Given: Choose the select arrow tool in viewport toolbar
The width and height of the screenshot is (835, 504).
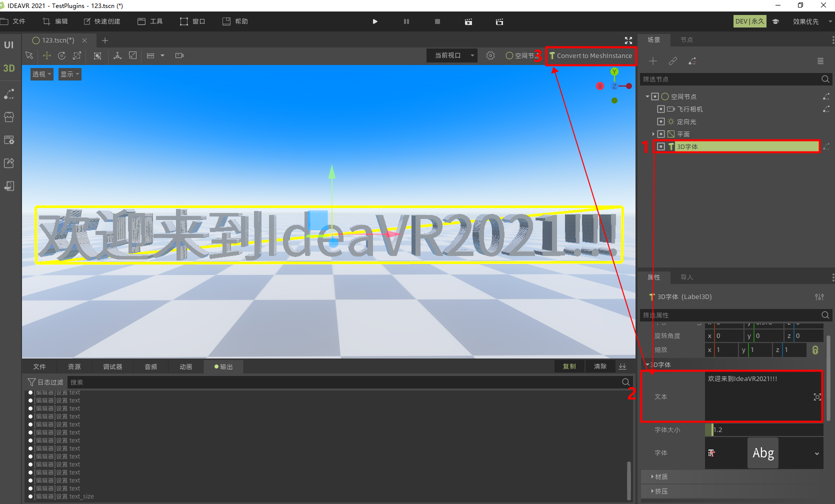Looking at the screenshot, I should (29, 55).
